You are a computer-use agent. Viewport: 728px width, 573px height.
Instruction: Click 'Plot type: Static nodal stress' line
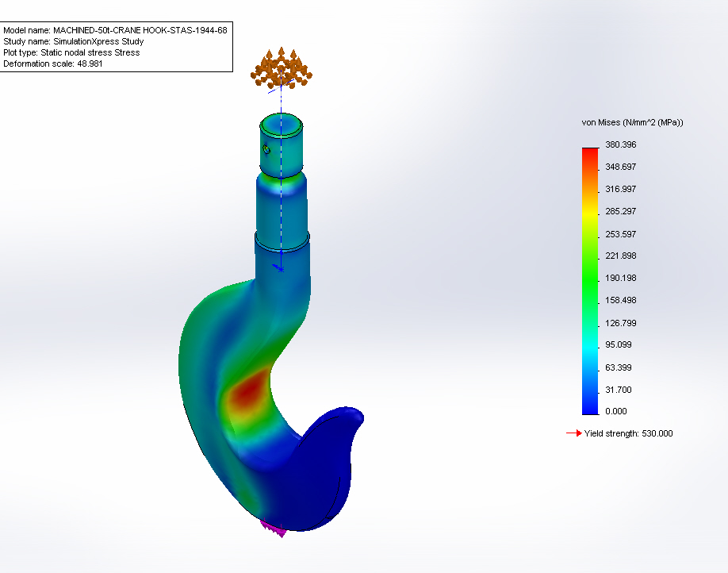coord(71,52)
